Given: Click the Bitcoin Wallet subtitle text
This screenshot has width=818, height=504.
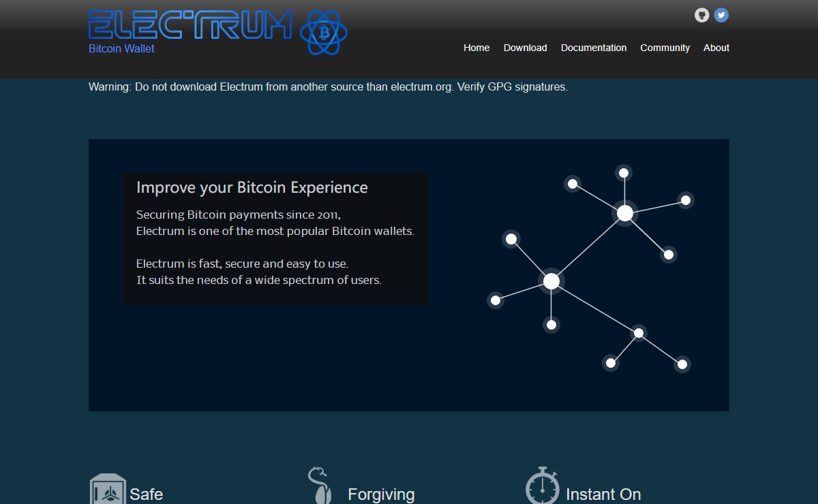Looking at the screenshot, I should [121, 48].
